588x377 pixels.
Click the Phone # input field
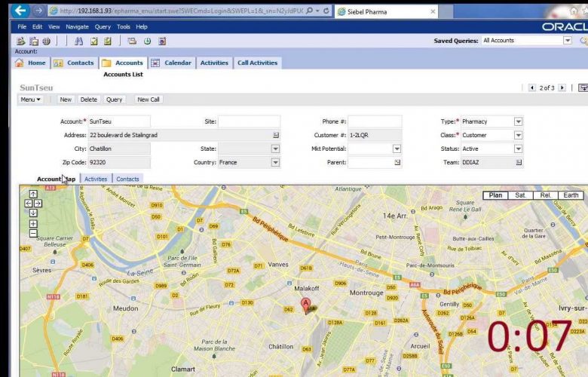click(375, 121)
